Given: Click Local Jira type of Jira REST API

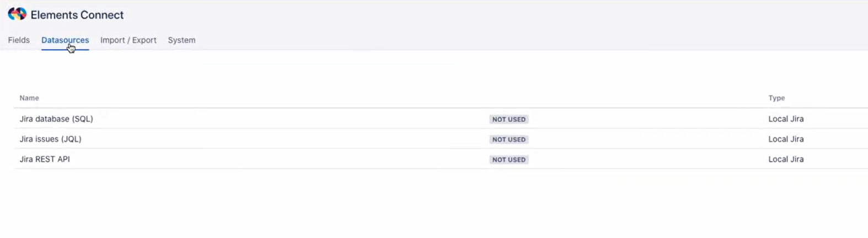Looking at the screenshot, I should pyautogui.click(x=786, y=160).
